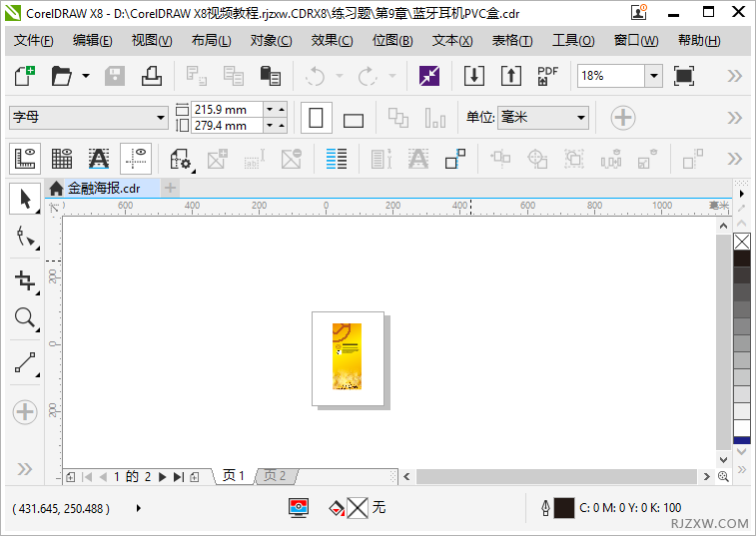Select the Shape edit tool

click(25, 237)
